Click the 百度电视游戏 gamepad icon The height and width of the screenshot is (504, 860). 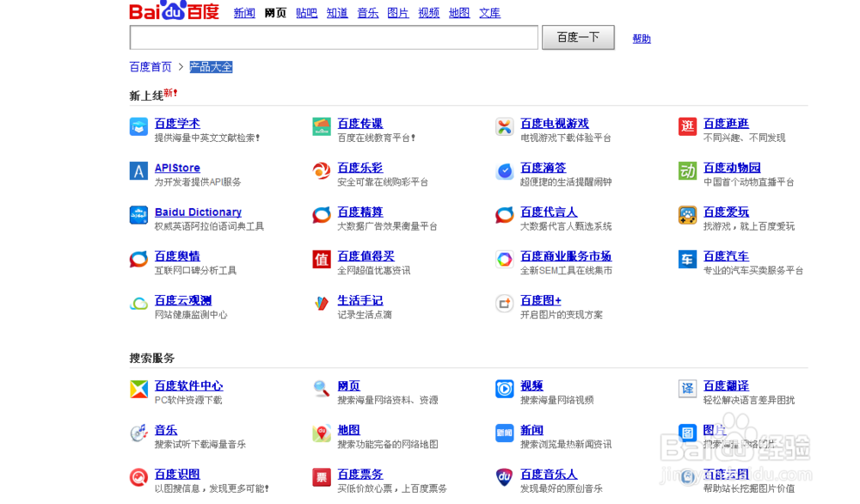(504, 126)
